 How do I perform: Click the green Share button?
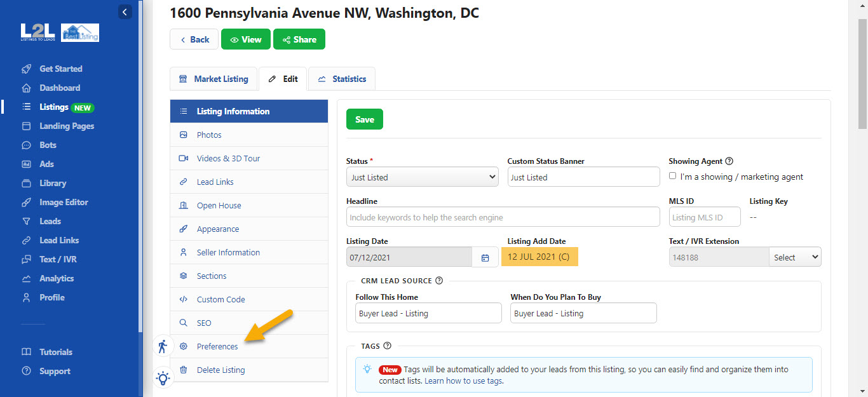point(299,39)
